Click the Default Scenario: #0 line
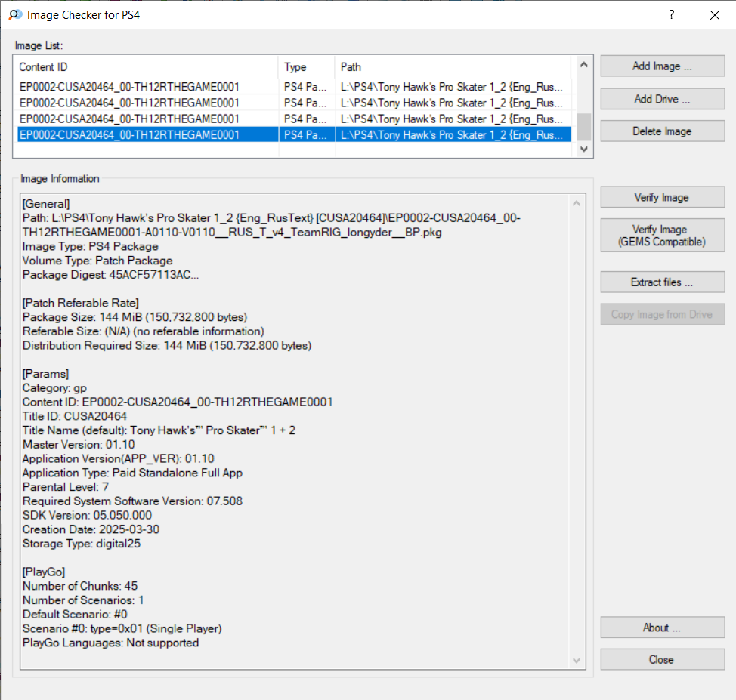The image size is (736, 700). [75, 614]
